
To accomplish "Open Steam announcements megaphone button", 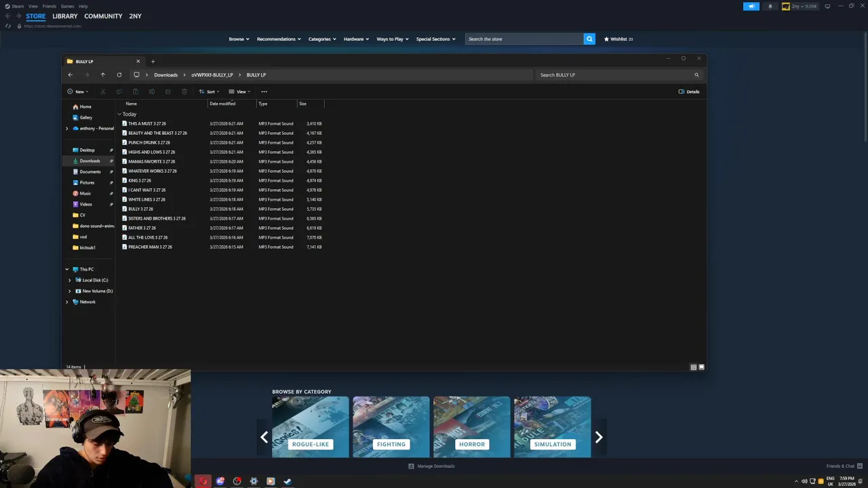I will click(x=751, y=6).
